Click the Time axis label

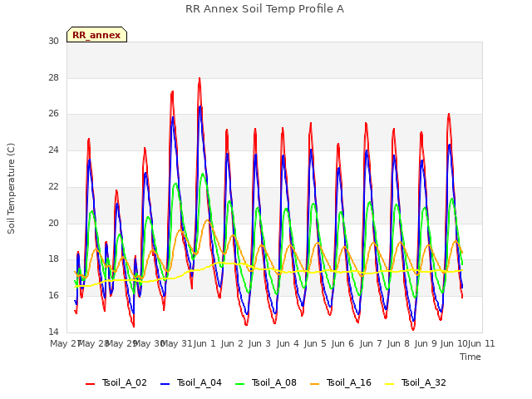(x=470, y=357)
